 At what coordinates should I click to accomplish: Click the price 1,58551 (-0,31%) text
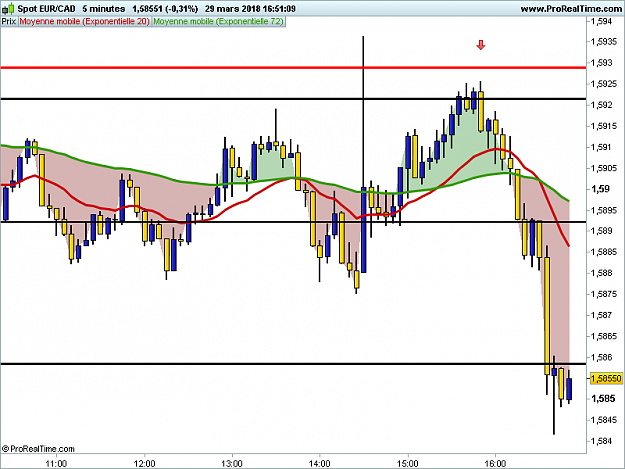pyautogui.click(x=165, y=8)
